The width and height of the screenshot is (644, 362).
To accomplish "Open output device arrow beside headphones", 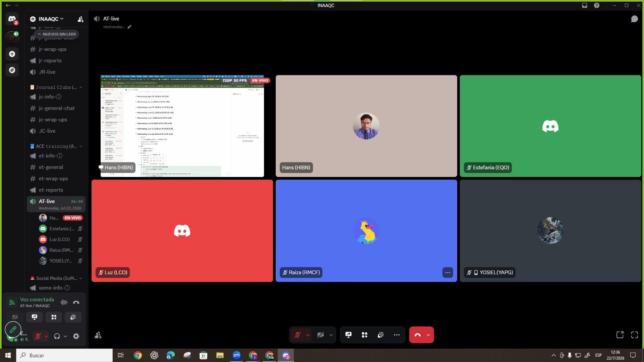I will click(x=65, y=336).
